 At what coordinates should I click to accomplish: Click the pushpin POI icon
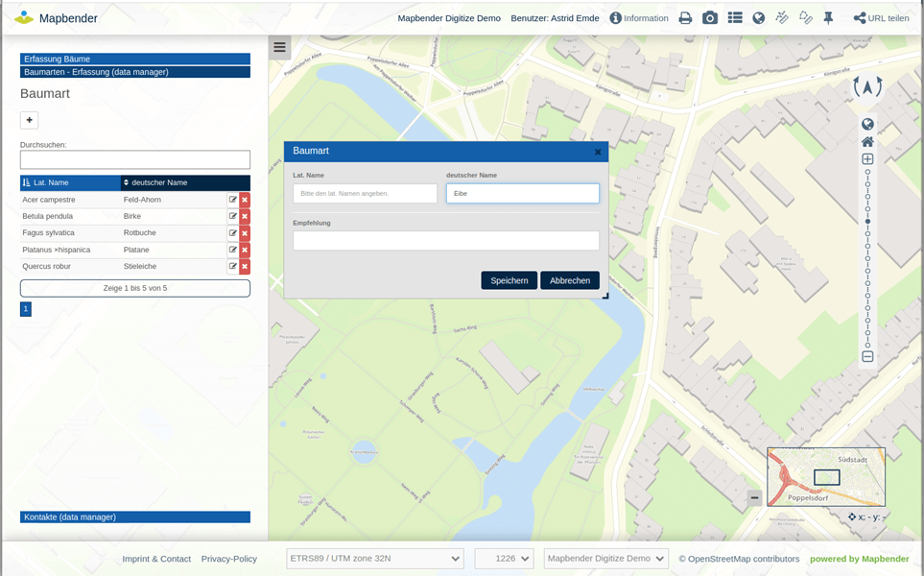coord(829,18)
